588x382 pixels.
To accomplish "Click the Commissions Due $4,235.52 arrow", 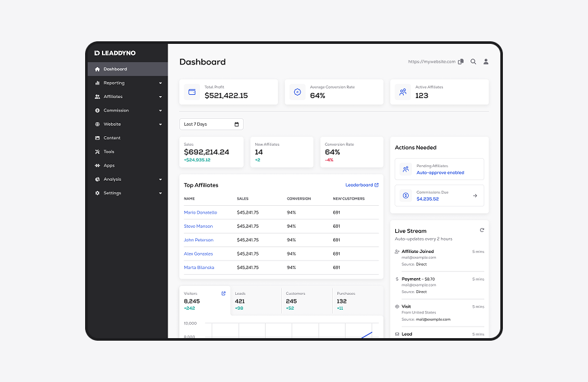I will 476,196.
